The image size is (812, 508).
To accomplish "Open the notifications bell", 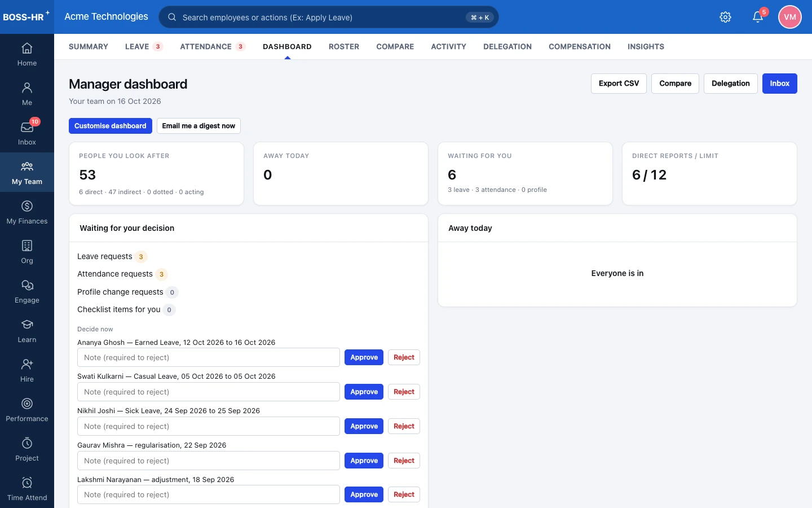I will click(x=758, y=17).
